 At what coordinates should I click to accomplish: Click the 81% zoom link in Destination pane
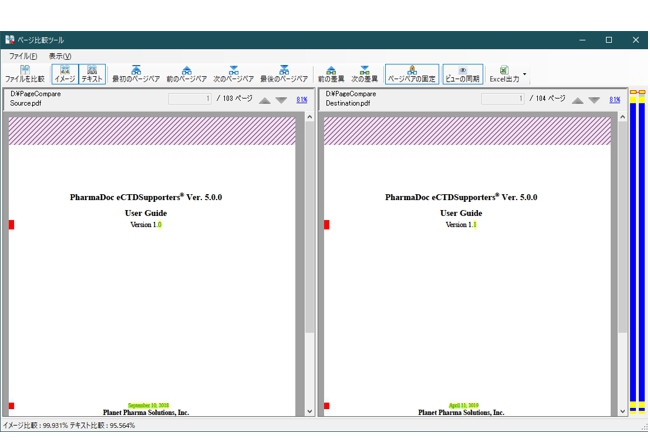tap(615, 100)
